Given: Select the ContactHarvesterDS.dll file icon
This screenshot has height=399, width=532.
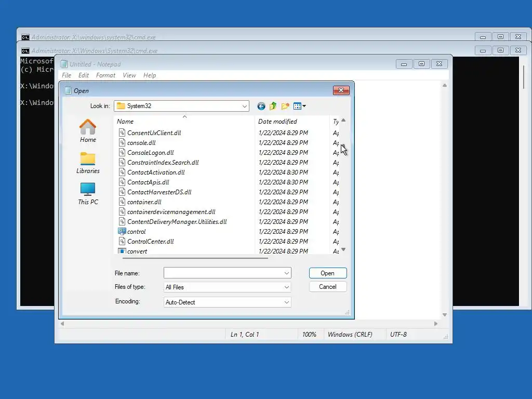Looking at the screenshot, I should tap(122, 192).
